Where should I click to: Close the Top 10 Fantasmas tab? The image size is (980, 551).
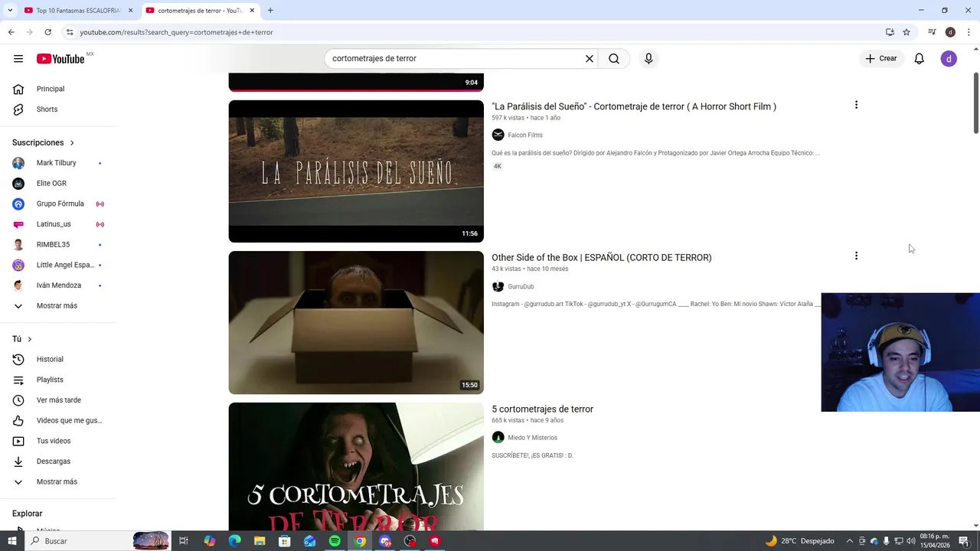coord(130,11)
